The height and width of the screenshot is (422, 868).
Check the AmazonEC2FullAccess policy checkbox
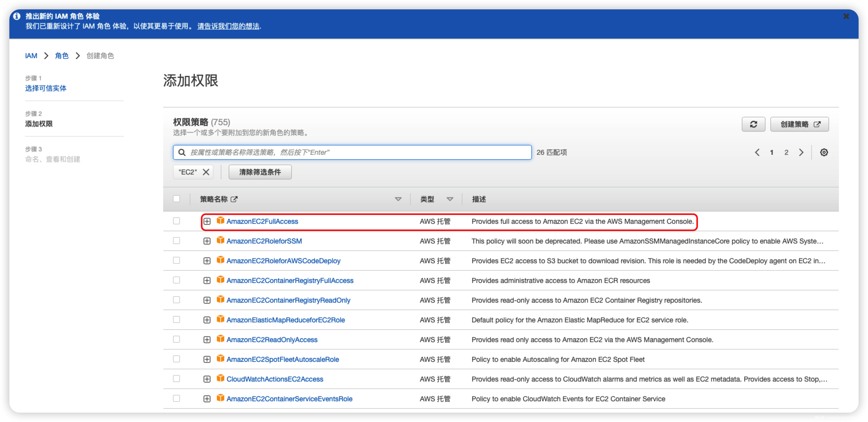coord(176,221)
